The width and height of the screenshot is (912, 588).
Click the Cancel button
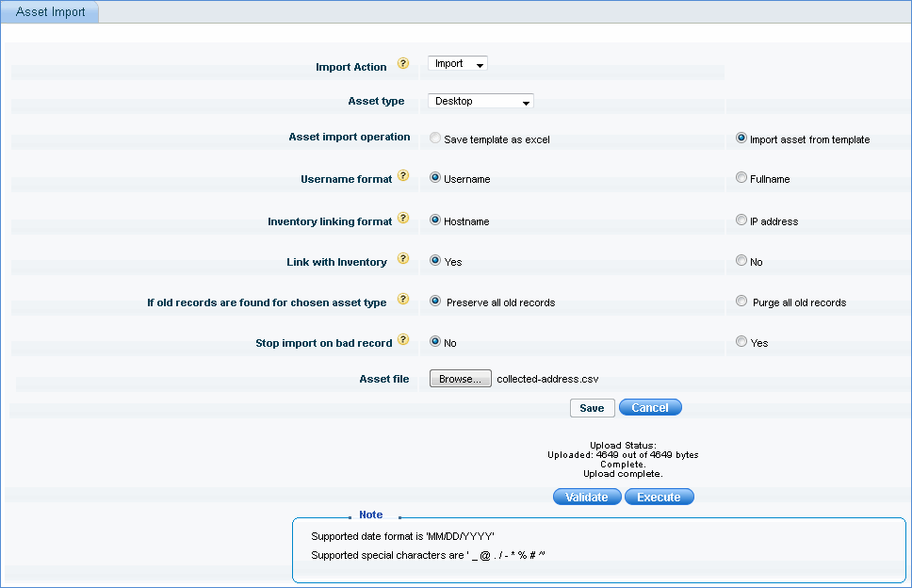pos(650,408)
